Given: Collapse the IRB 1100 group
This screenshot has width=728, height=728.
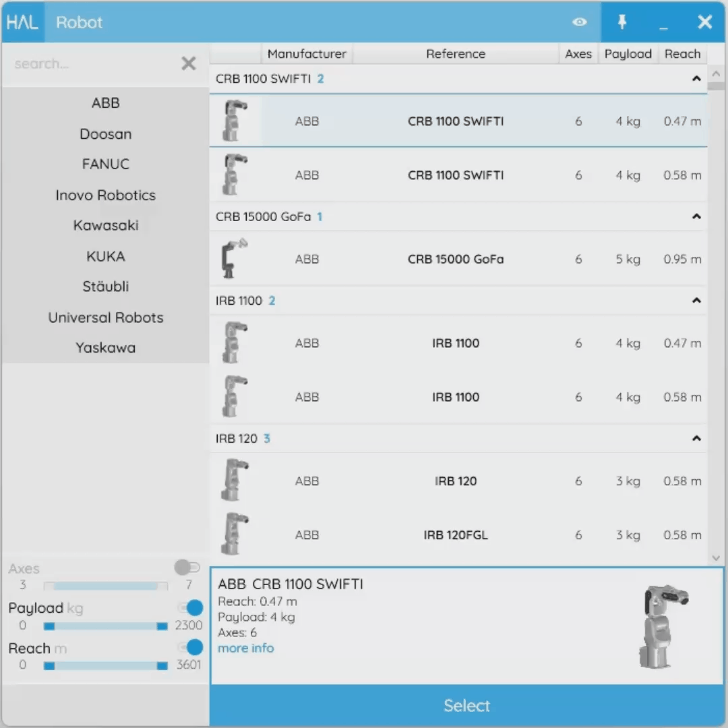Looking at the screenshot, I should tap(696, 301).
